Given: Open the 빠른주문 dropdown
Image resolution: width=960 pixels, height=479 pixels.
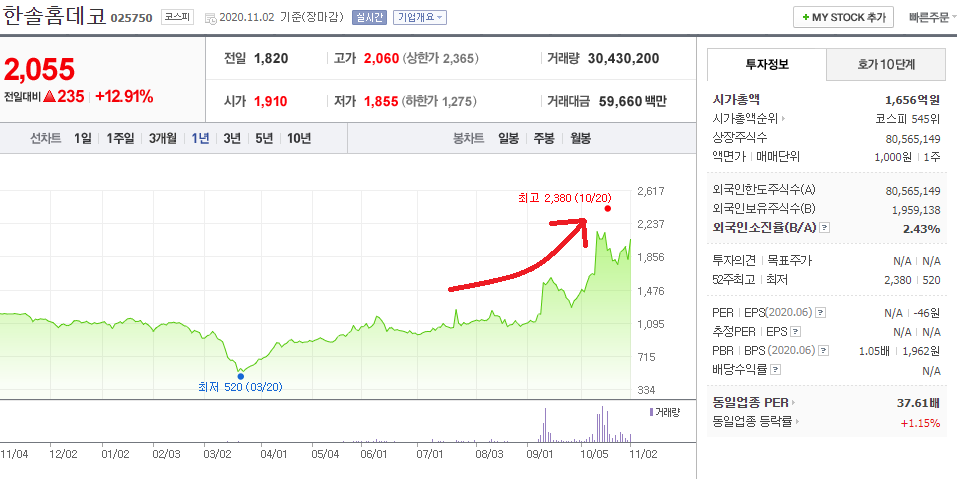Looking at the screenshot, I should click(933, 17).
